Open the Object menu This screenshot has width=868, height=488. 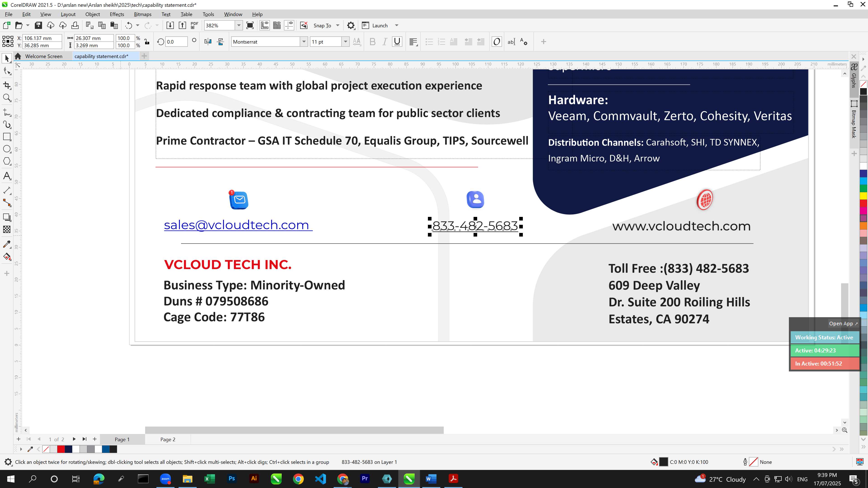(x=92, y=14)
